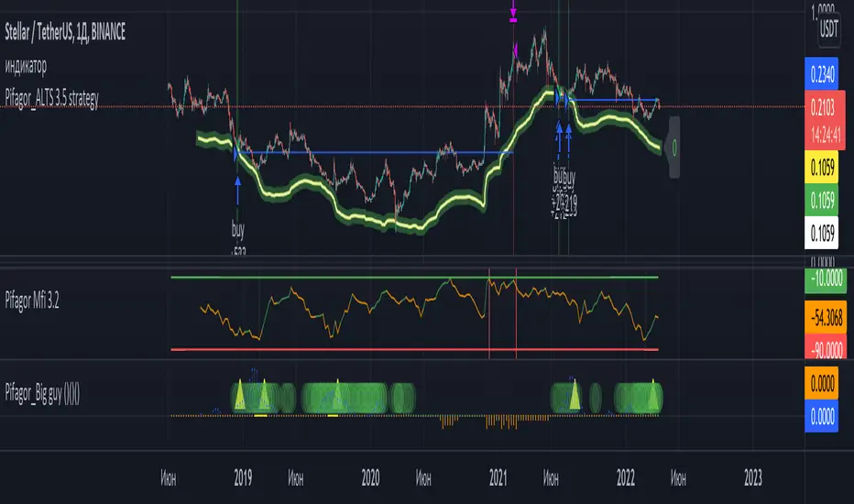Click the 2023 label on the time axis
This screenshot has height=504, width=854.
point(752,477)
